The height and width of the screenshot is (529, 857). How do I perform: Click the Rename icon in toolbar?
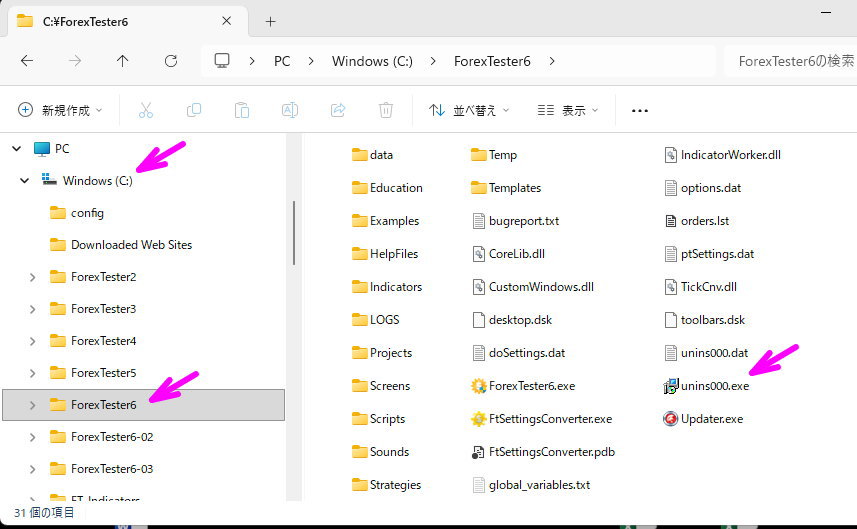290,110
